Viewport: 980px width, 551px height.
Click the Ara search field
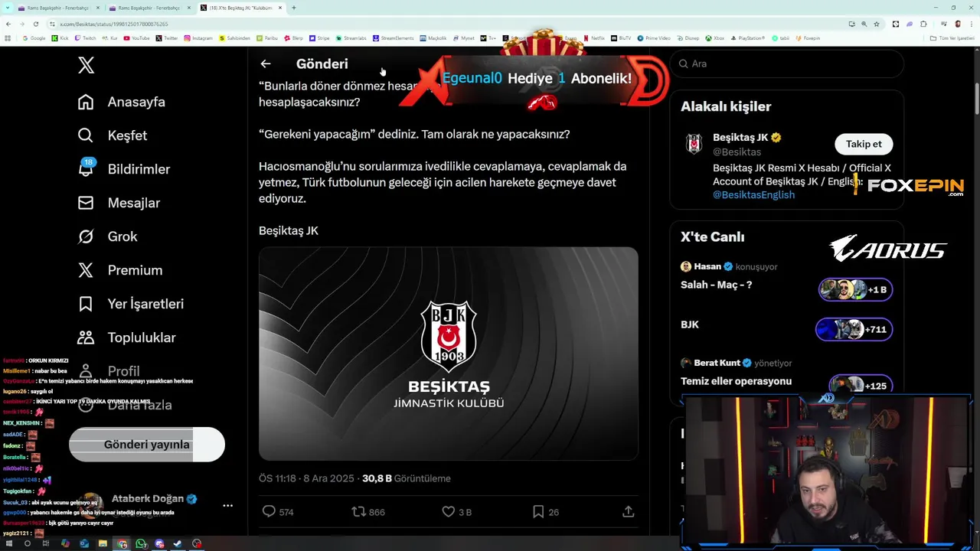[x=787, y=64]
